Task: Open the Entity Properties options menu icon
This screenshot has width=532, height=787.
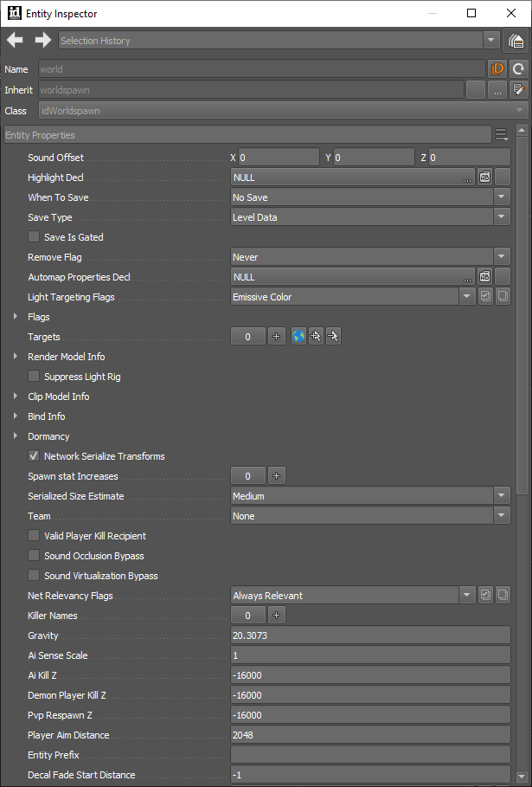Action: coord(501,134)
